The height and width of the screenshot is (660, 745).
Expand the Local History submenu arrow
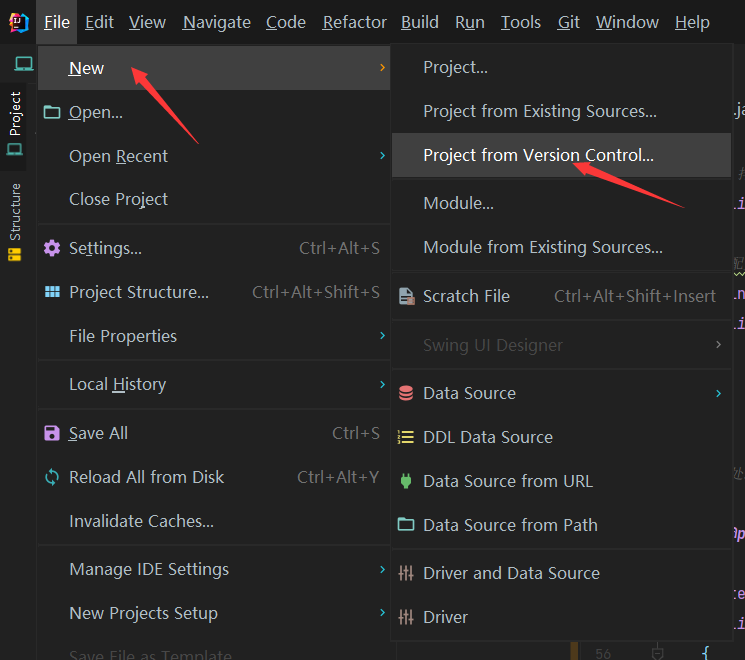pos(382,384)
